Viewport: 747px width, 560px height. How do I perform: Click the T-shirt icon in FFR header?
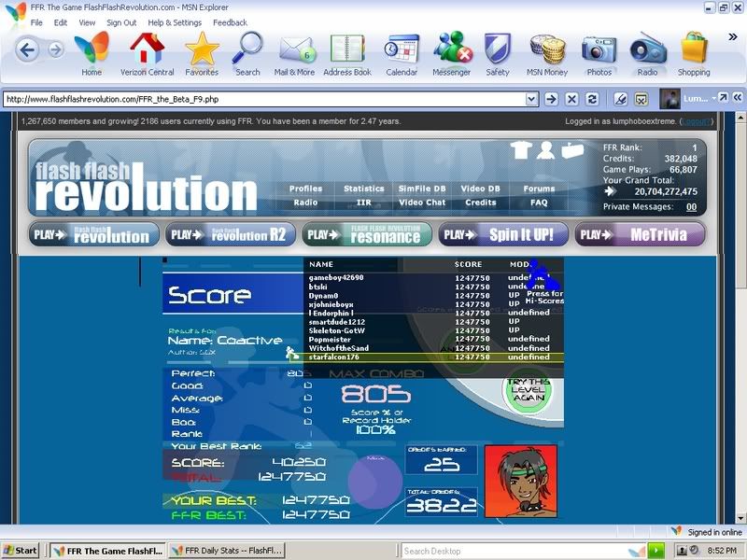coord(521,150)
